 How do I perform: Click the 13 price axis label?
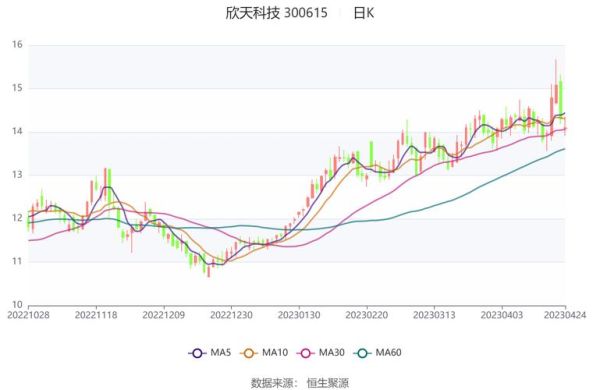(x=17, y=175)
